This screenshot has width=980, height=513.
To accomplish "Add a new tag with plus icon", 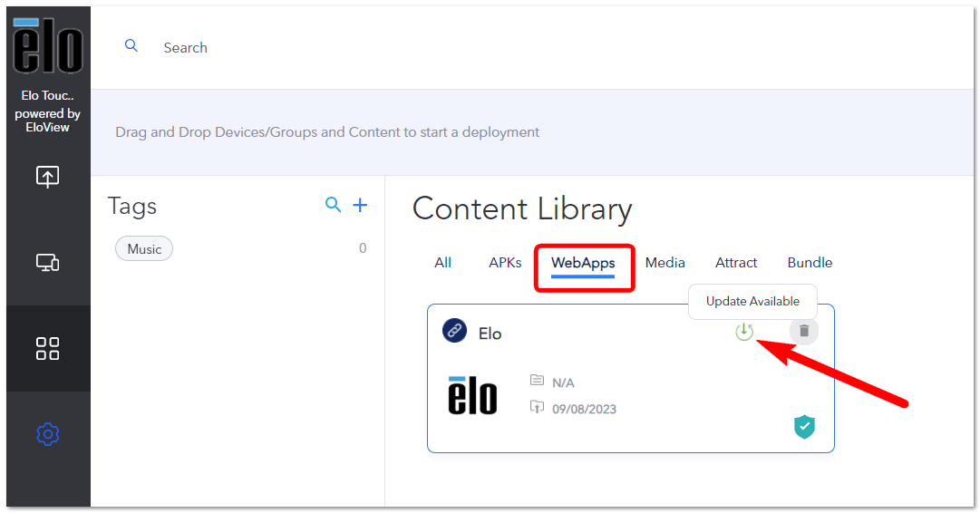I will point(360,204).
